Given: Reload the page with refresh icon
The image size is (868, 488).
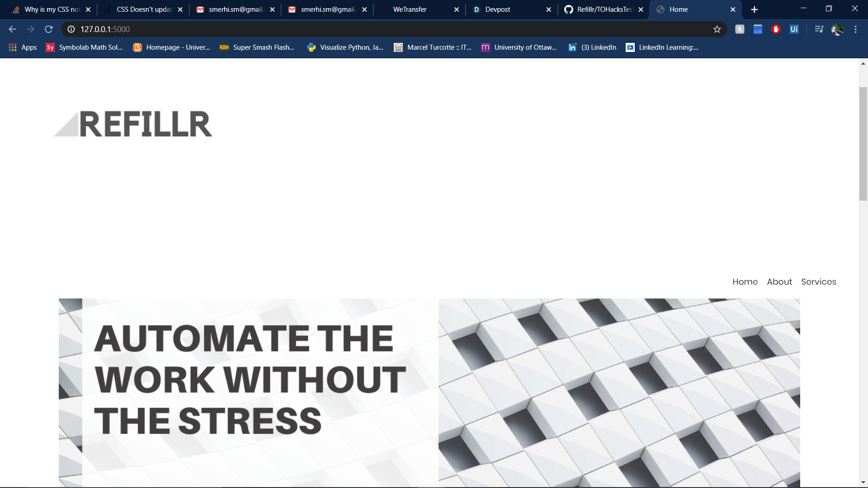Looking at the screenshot, I should [49, 29].
